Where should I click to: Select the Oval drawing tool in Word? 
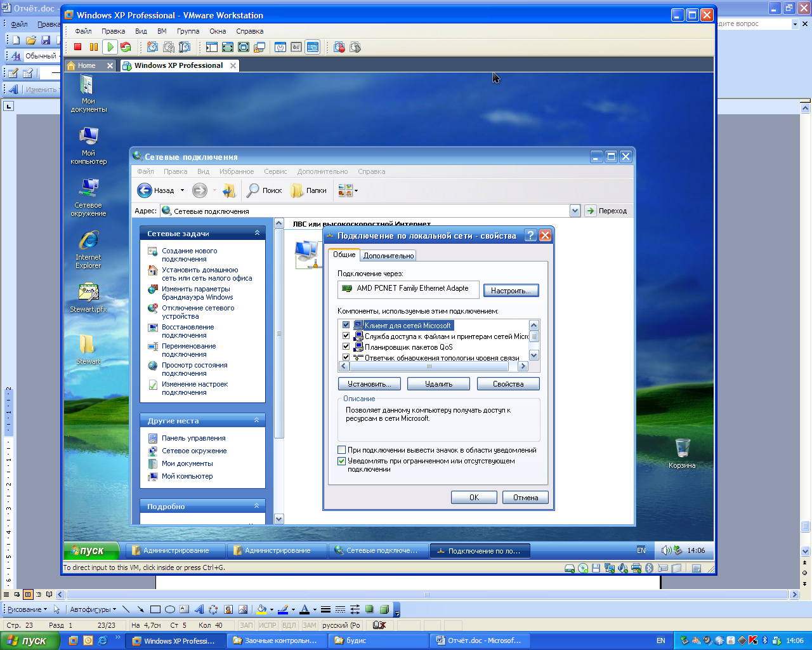pos(170,609)
